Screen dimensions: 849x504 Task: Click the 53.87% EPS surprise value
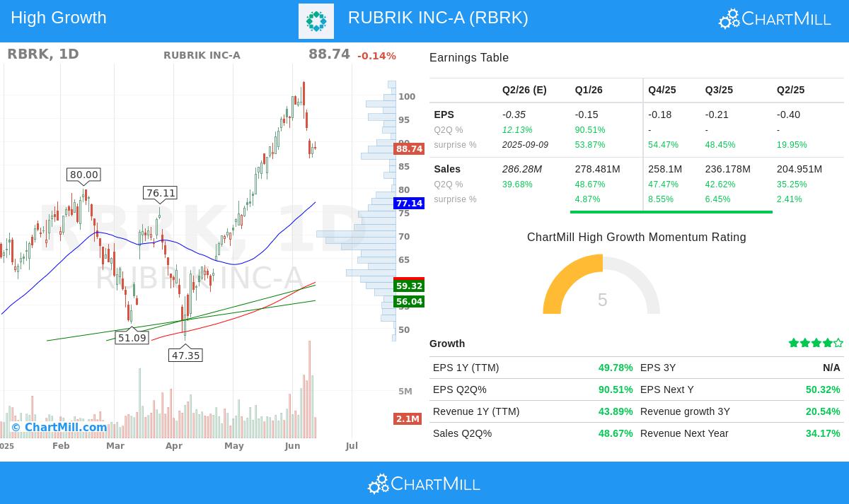(x=590, y=145)
